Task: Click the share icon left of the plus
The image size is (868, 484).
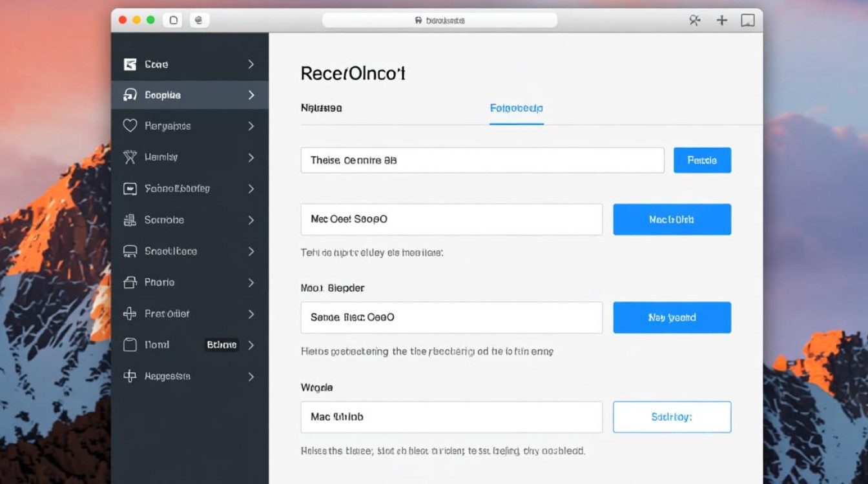Action: click(x=695, y=21)
